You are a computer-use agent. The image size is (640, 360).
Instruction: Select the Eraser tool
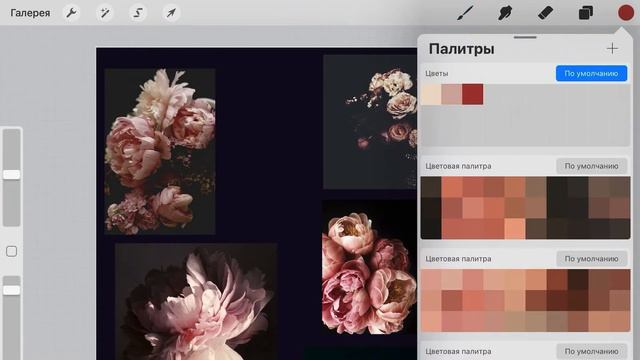[x=545, y=13]
